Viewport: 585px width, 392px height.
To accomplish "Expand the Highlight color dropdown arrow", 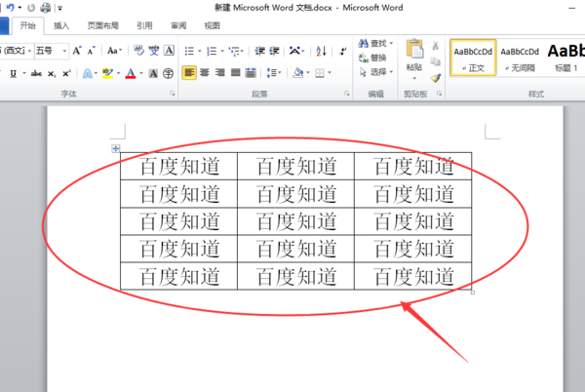I will [x=118, y=73].
